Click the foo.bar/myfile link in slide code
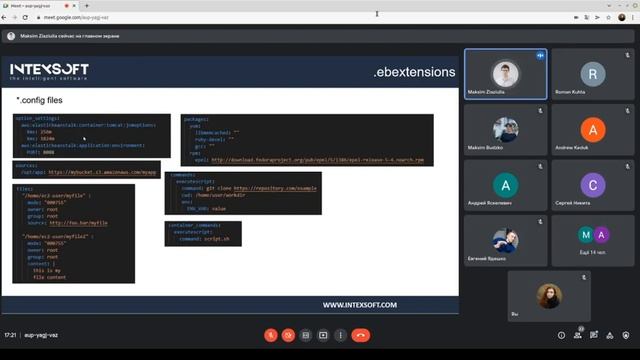This screenshot has height=360, width=640. [78, 223]
